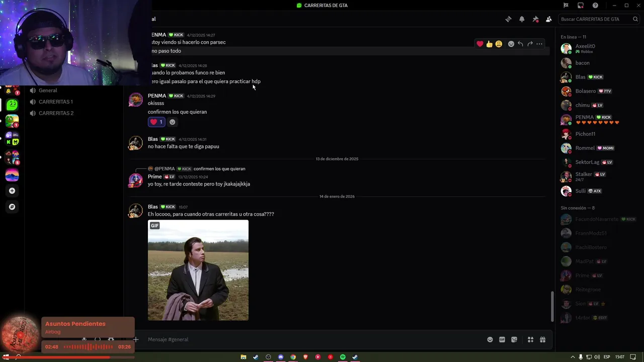
Task: Open more options on hovered message
Action: point(539,44)
